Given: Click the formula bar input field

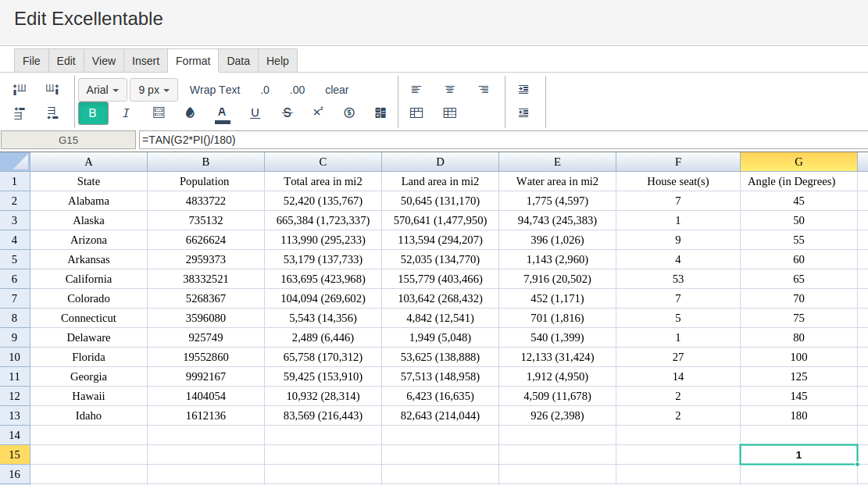Looking at the screenshot, I should point(500,140).
